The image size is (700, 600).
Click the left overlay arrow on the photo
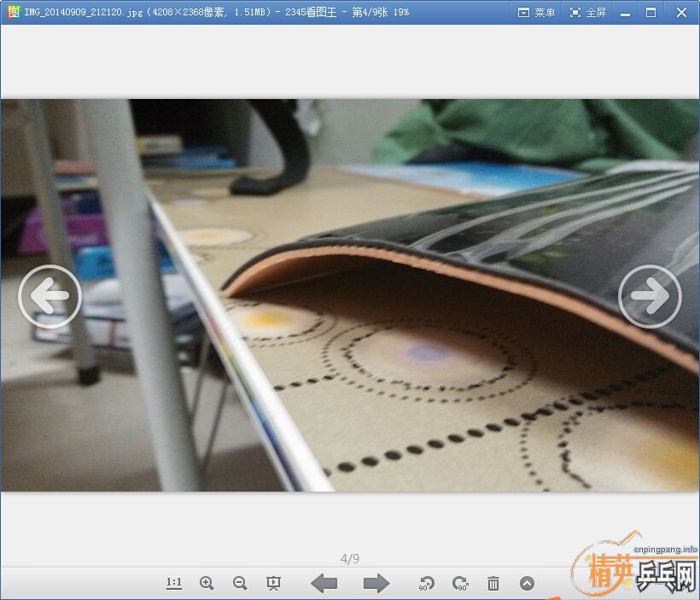50,297
